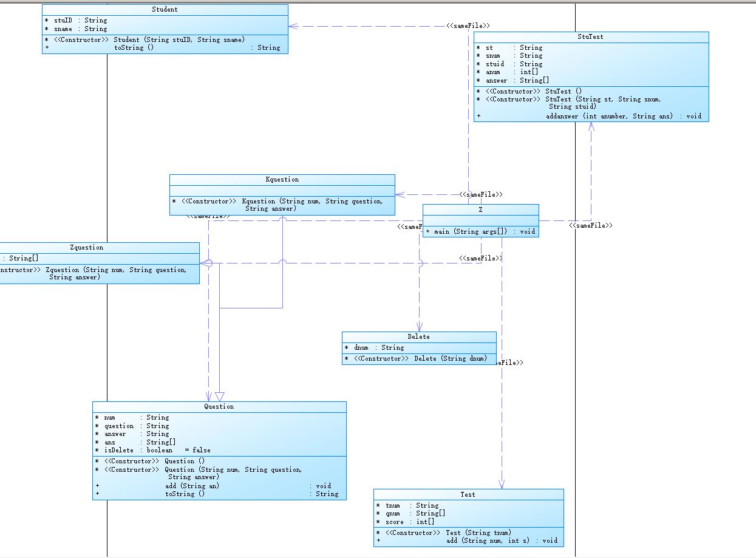This screenshot has height=558, width=756.
Task: Click the isDelete : boolean attribute
Action: click(x=153, y=450)
